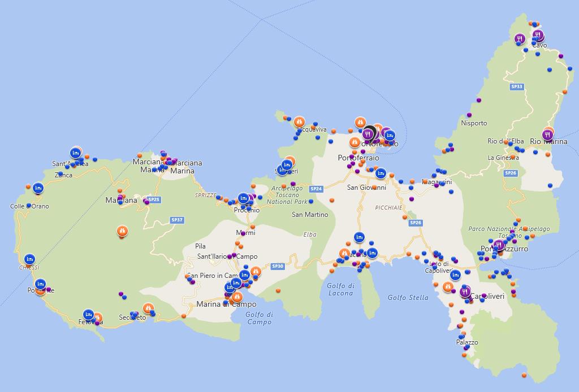579x392 pixels.
Task: Select the restaurant marker west of Cavo
Action: tap(520, 38)
